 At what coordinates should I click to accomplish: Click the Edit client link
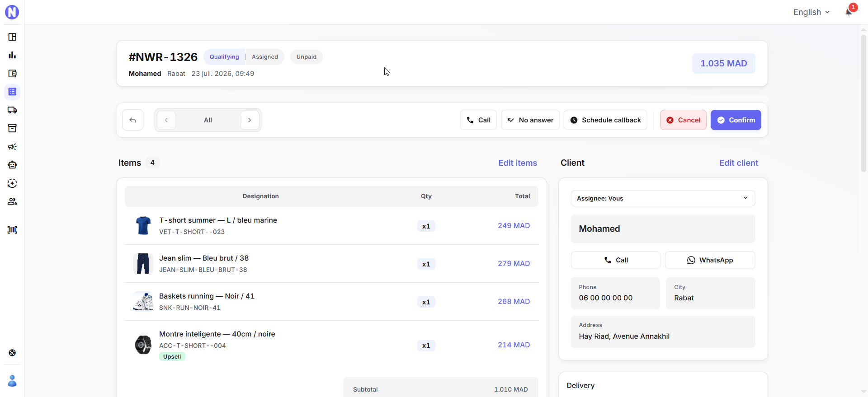coord(739,163)
